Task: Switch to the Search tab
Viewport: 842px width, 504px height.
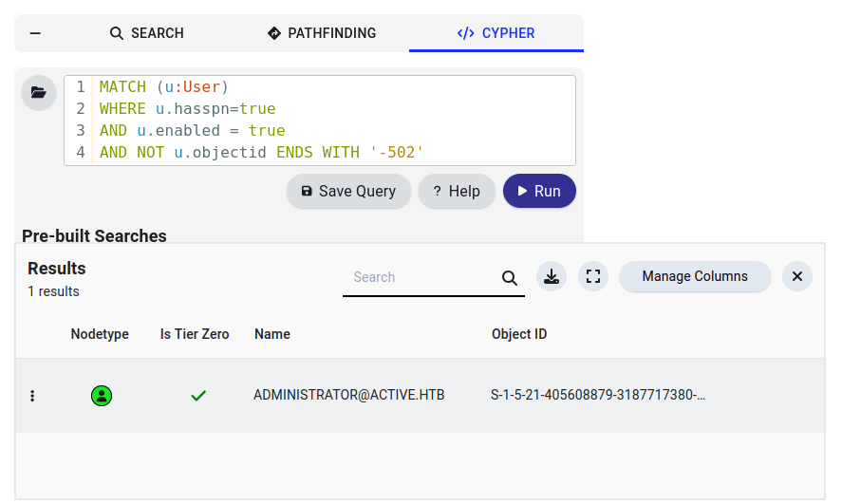Action: tap(146, 33)
